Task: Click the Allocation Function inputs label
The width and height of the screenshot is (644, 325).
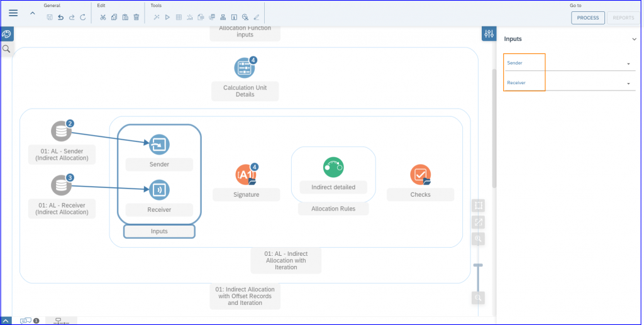Action: click(245, 31)
